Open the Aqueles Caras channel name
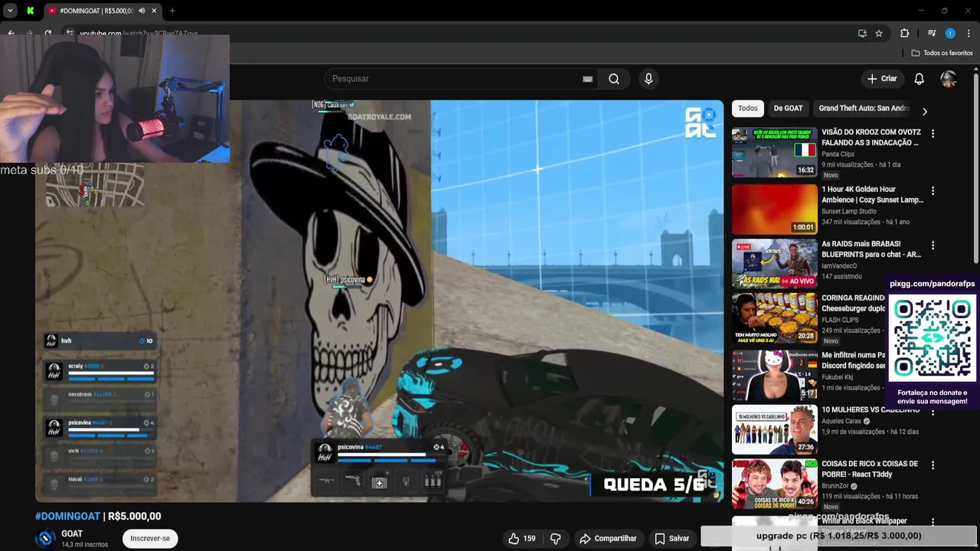Image resolution: width=980 pixels, height=551 pixels. coord(841,421)
